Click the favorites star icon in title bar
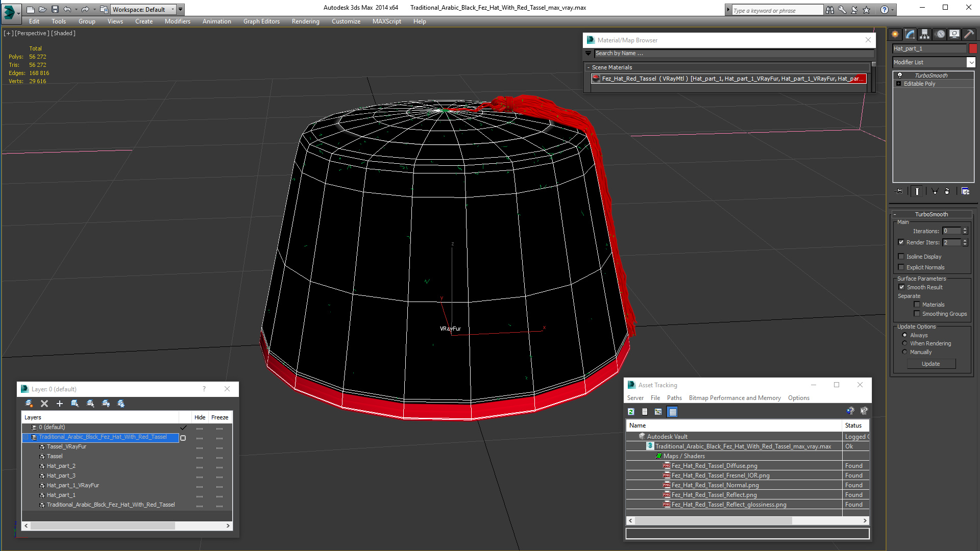This screenshot has height=551, width=980. (x=867, y=10)
